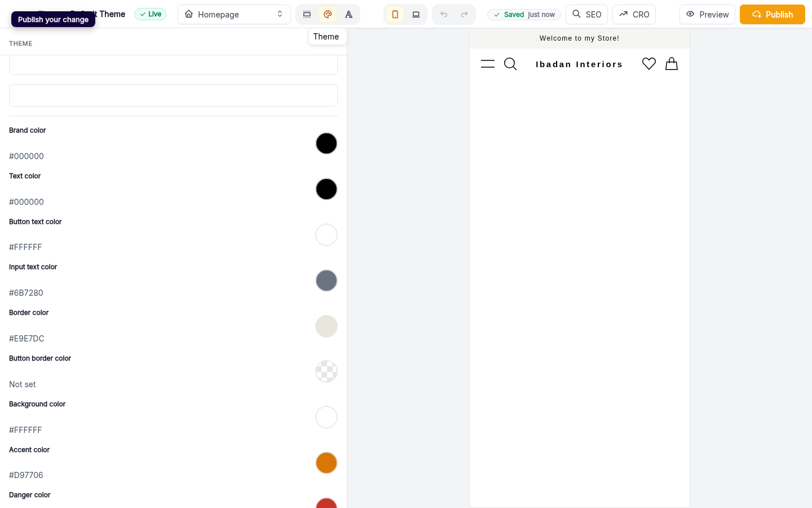Click the Saved just now status indicator
Viewport: 812px width, 508px height.
(524, 14)
